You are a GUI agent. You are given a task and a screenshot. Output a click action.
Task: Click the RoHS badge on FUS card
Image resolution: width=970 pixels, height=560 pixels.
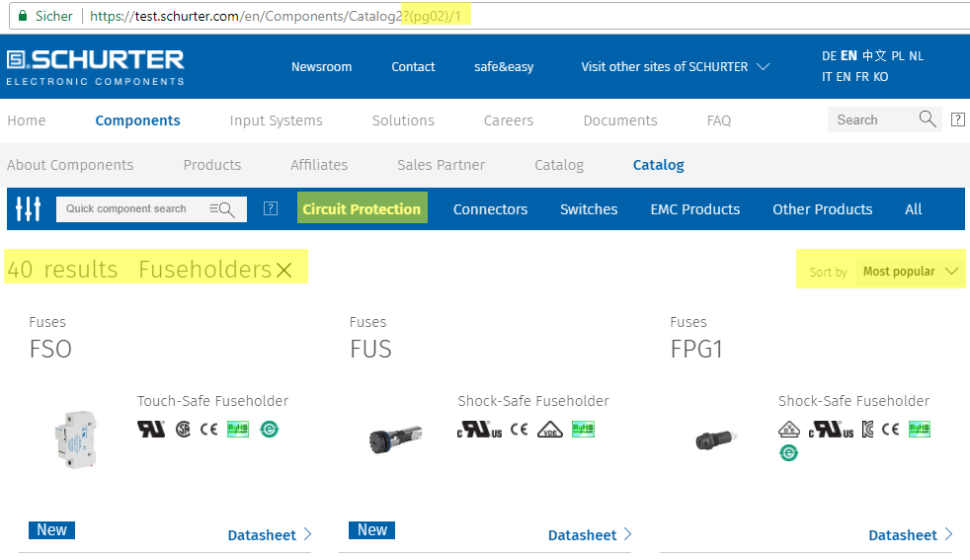pyautogui.click(x=584, y=429)
